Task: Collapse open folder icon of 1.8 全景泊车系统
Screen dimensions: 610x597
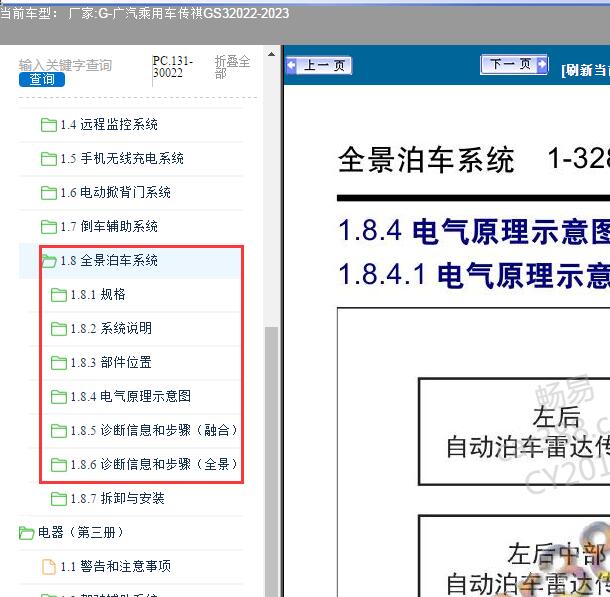Action: (49, 261)
